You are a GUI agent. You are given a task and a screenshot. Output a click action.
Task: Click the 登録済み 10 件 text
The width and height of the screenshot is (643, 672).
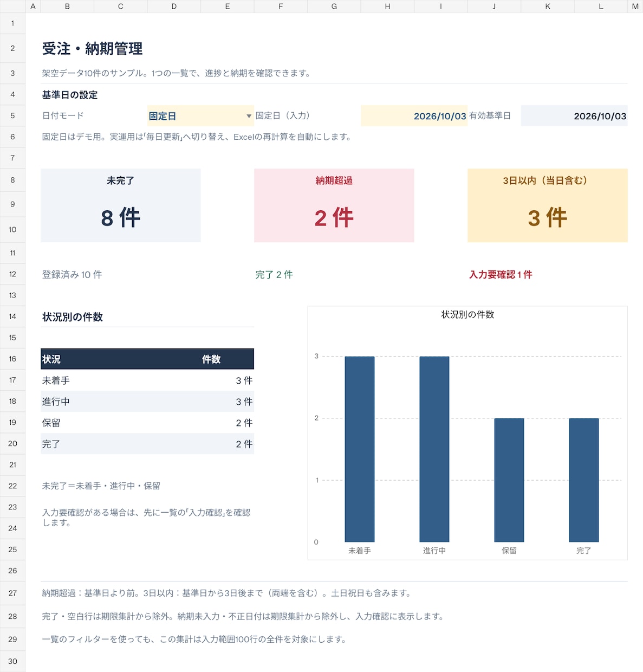[x=72, y=275]
